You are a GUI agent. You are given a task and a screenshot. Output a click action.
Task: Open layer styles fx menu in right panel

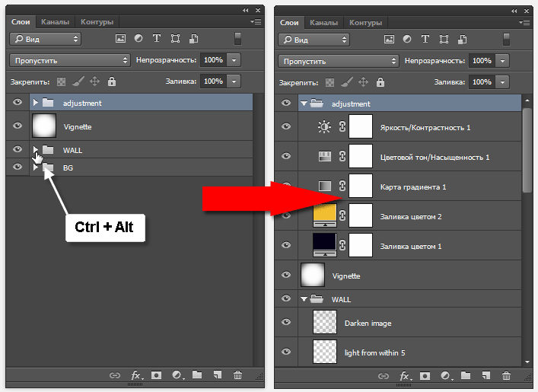(x=406, y=376)
